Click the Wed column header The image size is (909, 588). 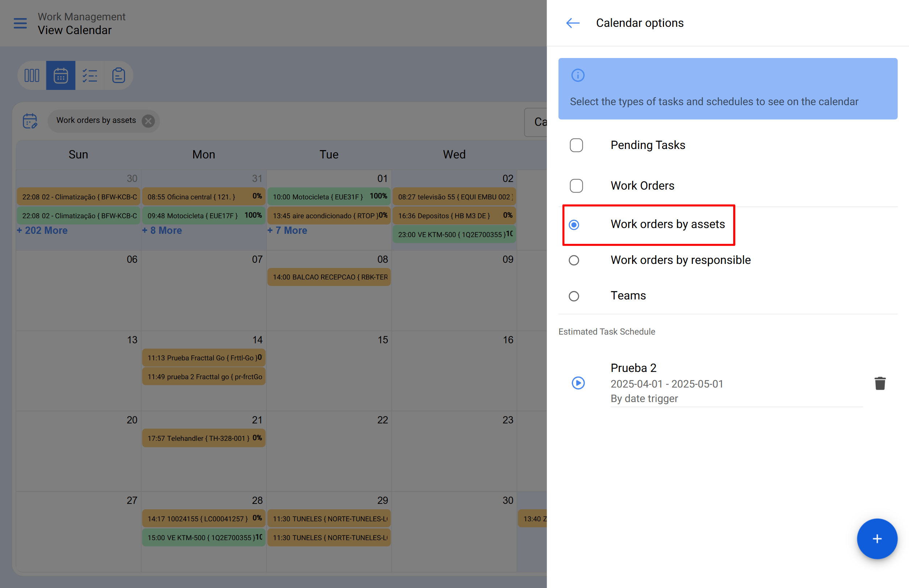[x=454, y=154]
